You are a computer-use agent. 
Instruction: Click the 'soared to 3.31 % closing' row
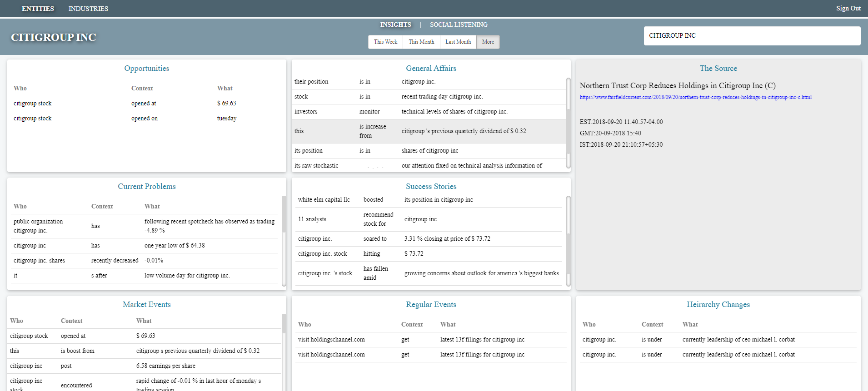tap(429, 239)
